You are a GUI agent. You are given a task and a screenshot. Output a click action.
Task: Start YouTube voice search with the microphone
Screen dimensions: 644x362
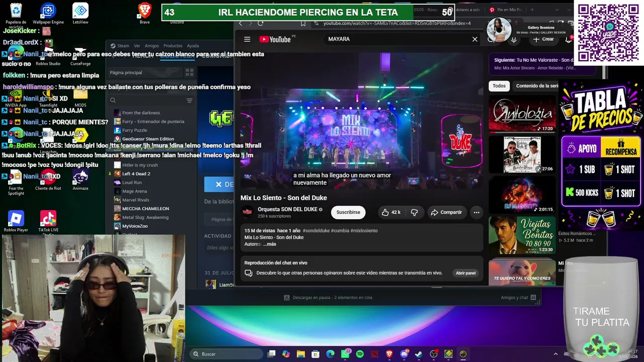click(514, 39)
